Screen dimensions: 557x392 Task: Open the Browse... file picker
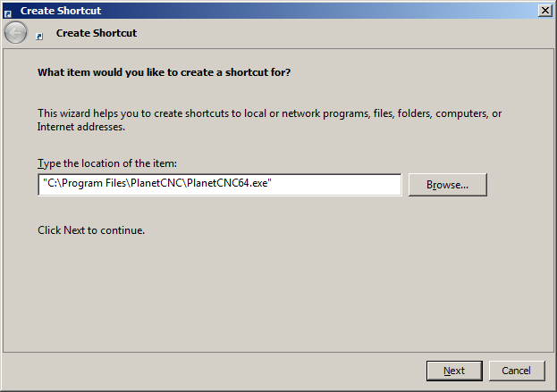[447, 185]
